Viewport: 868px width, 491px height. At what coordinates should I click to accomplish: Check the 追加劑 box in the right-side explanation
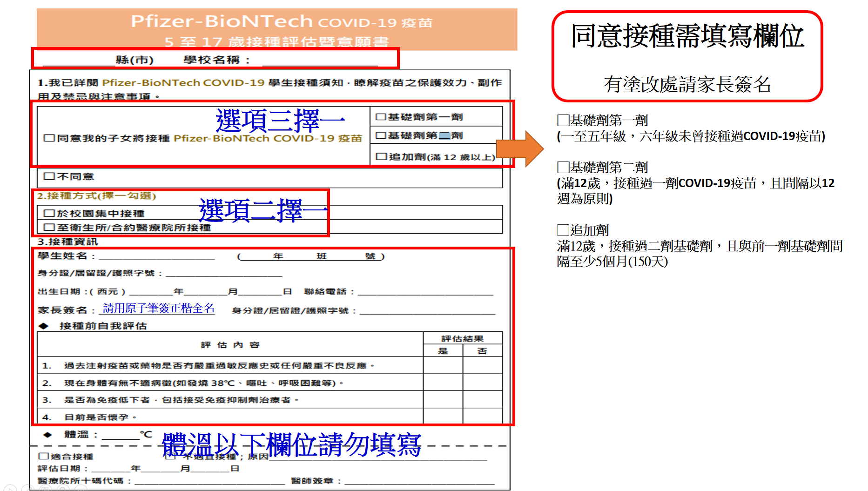click(x=563, y=230)
